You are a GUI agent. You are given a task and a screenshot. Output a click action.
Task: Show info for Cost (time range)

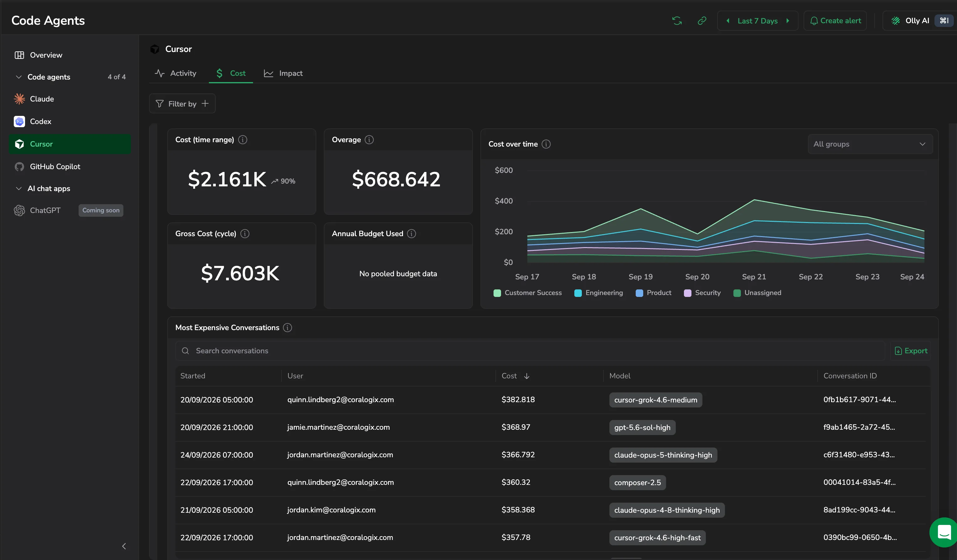pyautogui.click(x=243, y=140)
